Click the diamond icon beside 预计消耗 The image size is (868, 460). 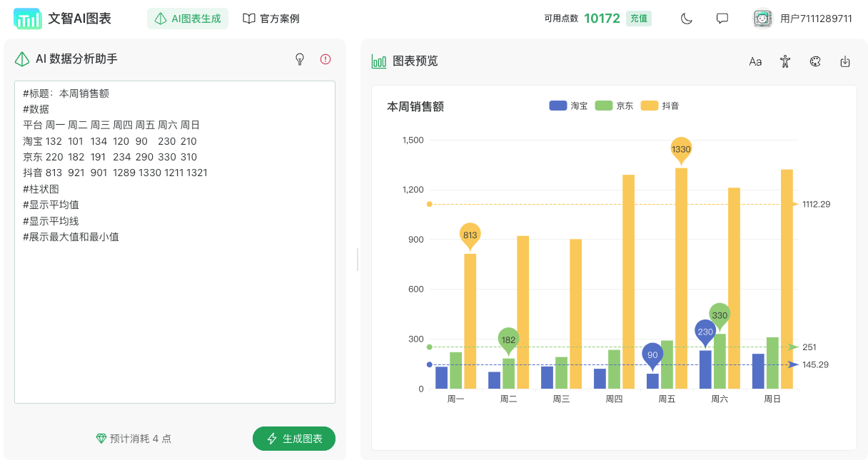(101, 439)
